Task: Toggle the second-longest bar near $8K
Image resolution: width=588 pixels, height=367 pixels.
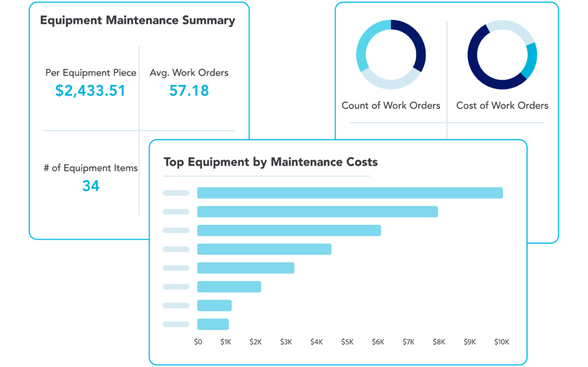Action: pos(317,211)
